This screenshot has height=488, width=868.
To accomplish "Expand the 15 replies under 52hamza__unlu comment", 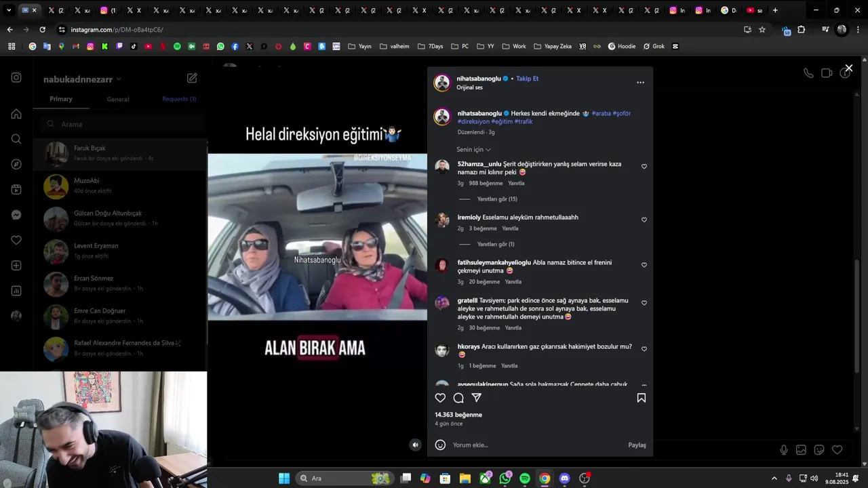I will coord(497,199).
